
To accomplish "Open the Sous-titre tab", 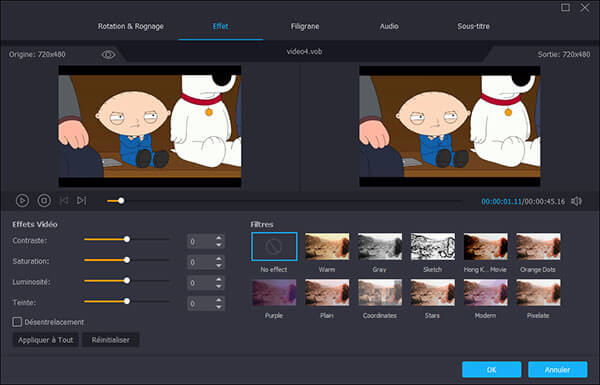I will 473,26.
